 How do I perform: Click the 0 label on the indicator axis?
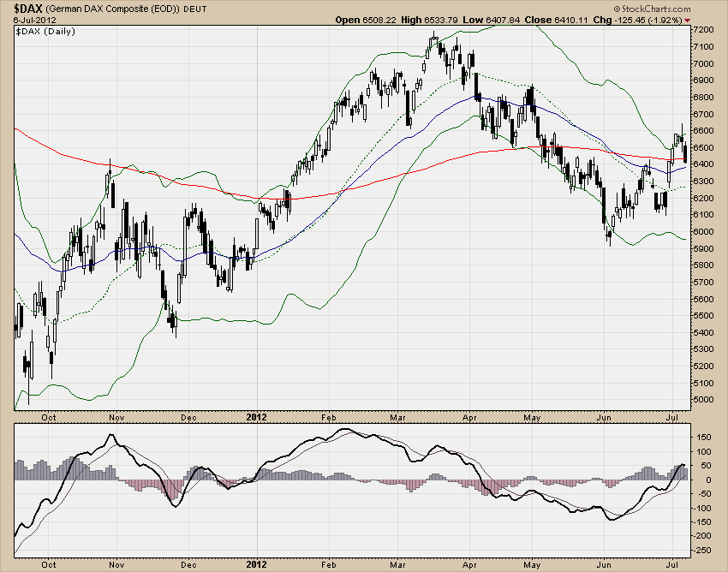pyautogui.click(x=708, y=480)
